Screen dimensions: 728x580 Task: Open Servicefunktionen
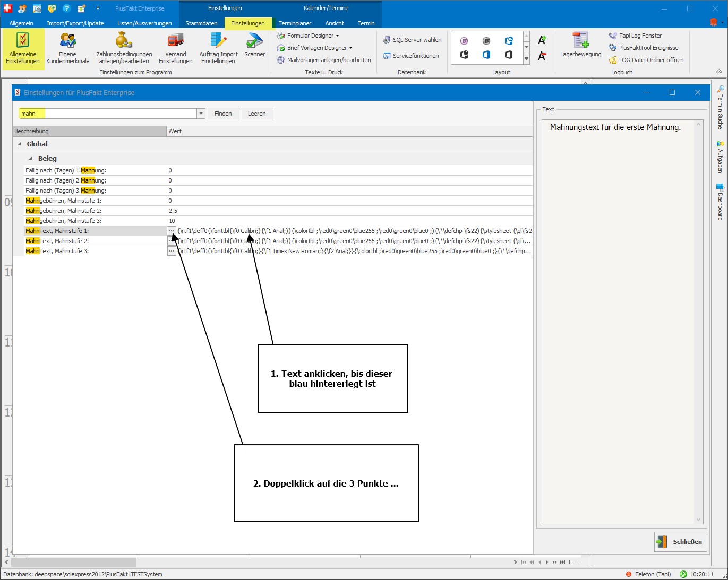click(411, 56)
